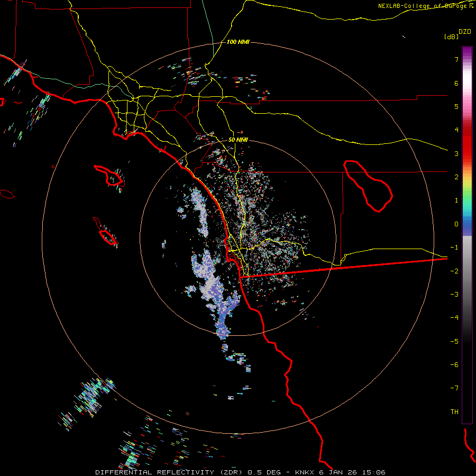This screenshot has width=476, height=476.
Task: Click the "2" tick label on the scale
Action: pyautogui.click(x=456, y=177)
